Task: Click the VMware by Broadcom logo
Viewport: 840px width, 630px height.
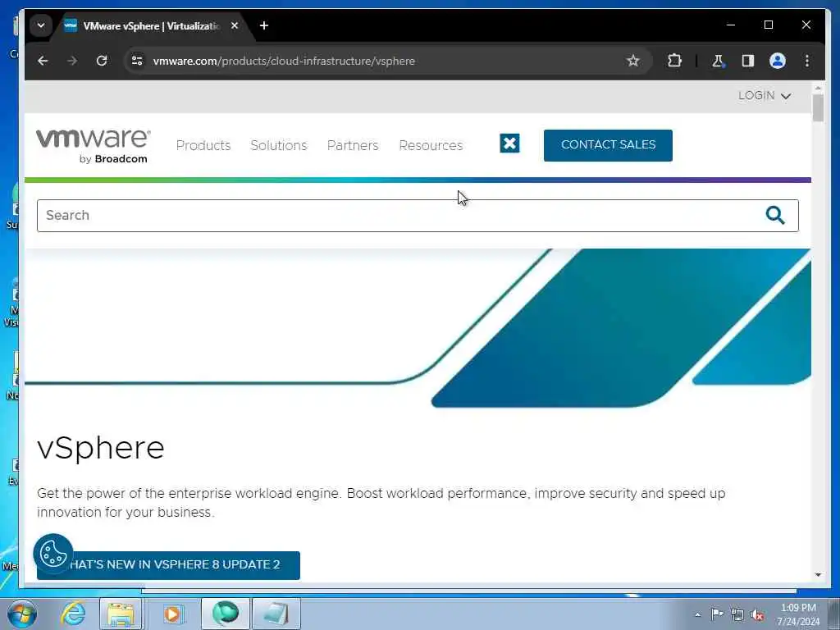Action: tap(93, 146)
